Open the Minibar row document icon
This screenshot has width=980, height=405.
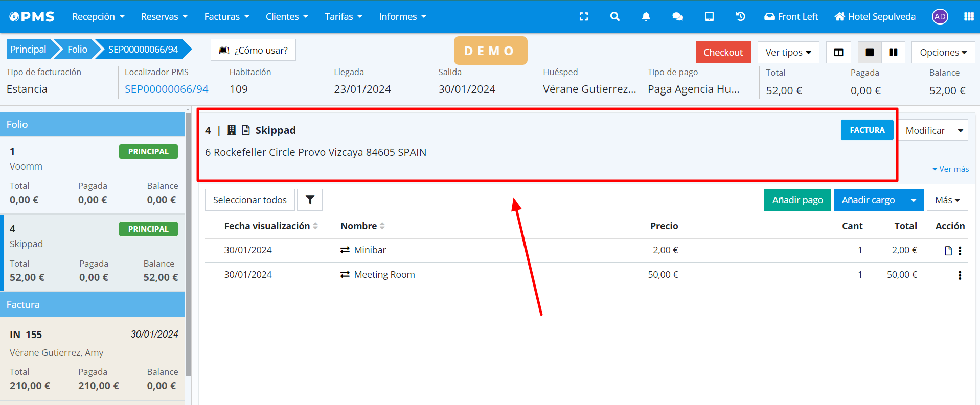pyautogui.click(x=948, y=251)
